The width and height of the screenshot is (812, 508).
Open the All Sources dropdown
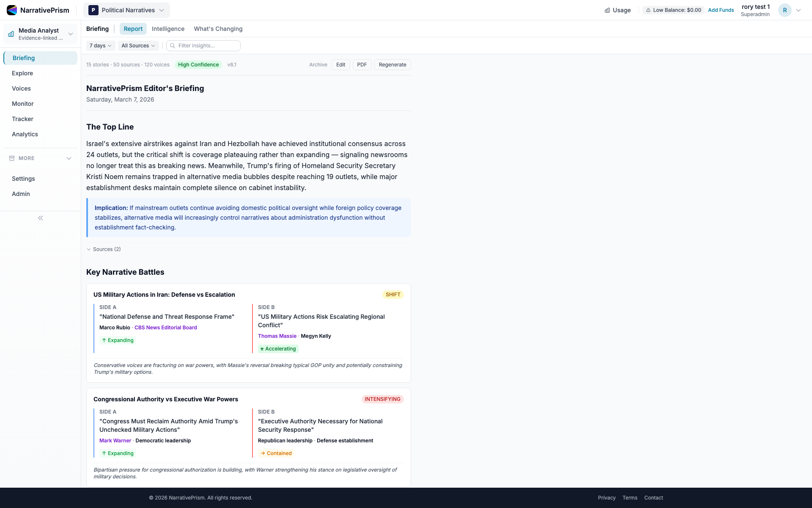tap(138, 46)
